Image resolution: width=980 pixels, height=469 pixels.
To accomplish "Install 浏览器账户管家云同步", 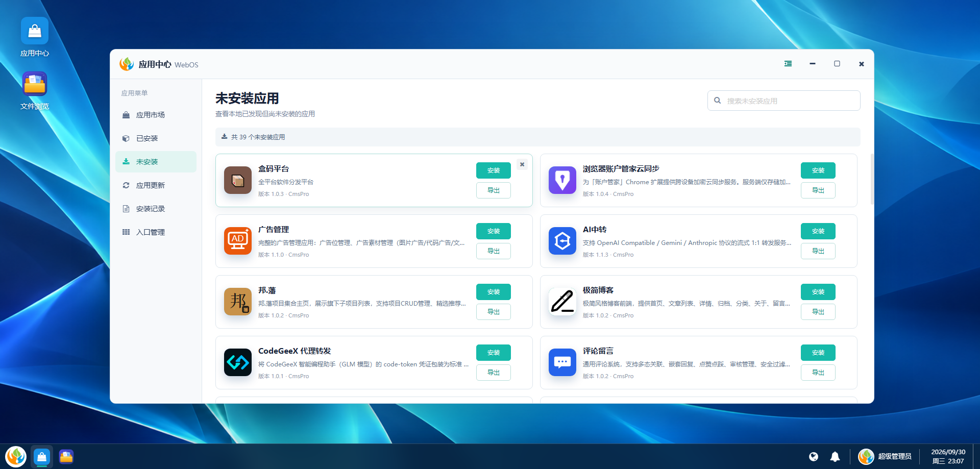I will pos(818,170).
